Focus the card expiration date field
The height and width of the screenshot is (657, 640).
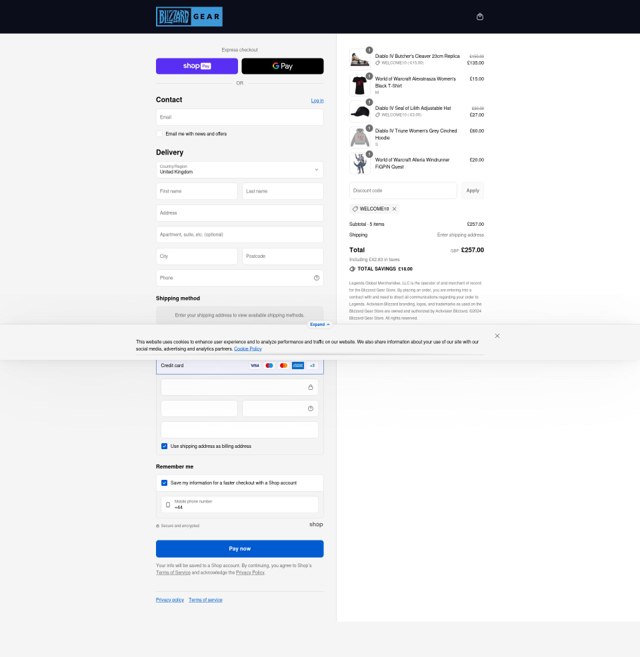pyautogui.click(x=199, y=409)
